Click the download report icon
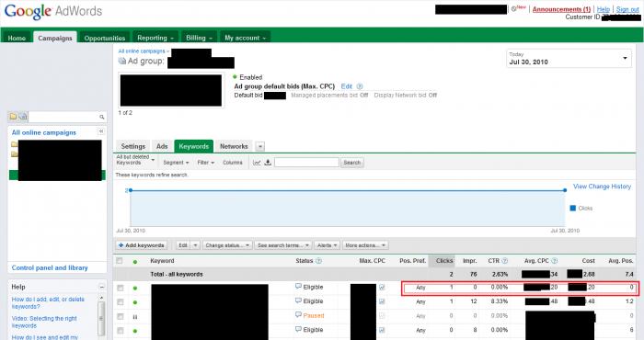This screenshot has height=340, width=644. (x=268, y=163)
